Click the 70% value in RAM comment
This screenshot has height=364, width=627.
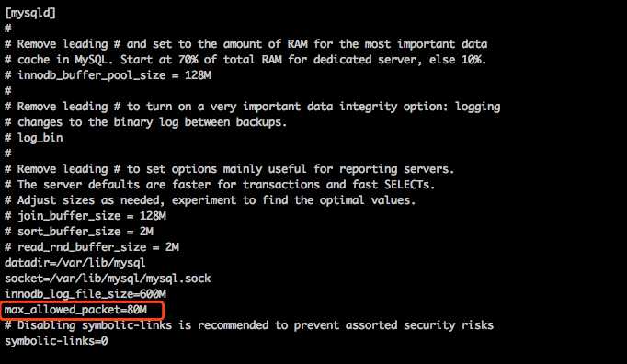pyautogui.click(x=188, y=60)
